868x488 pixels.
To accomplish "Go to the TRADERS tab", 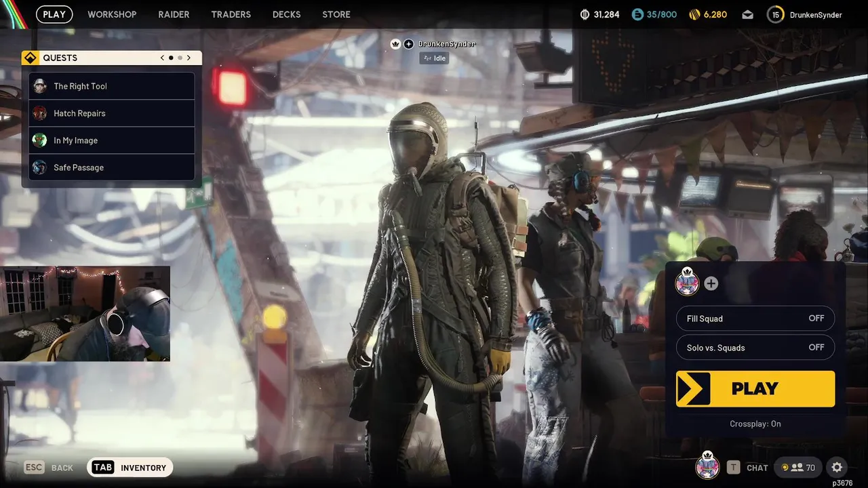I will click(x=231, y=14).
